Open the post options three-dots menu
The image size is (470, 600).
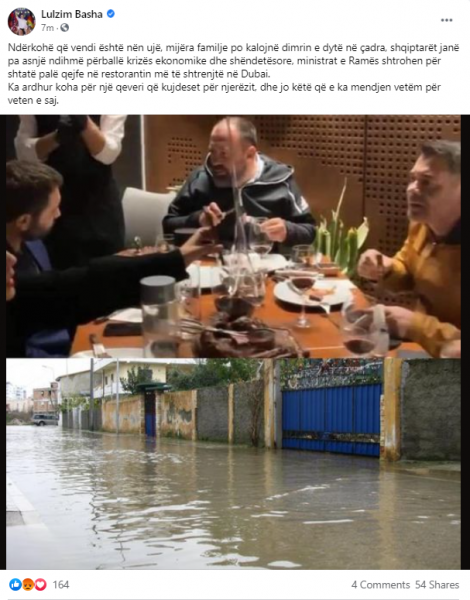tap(446, 20)
